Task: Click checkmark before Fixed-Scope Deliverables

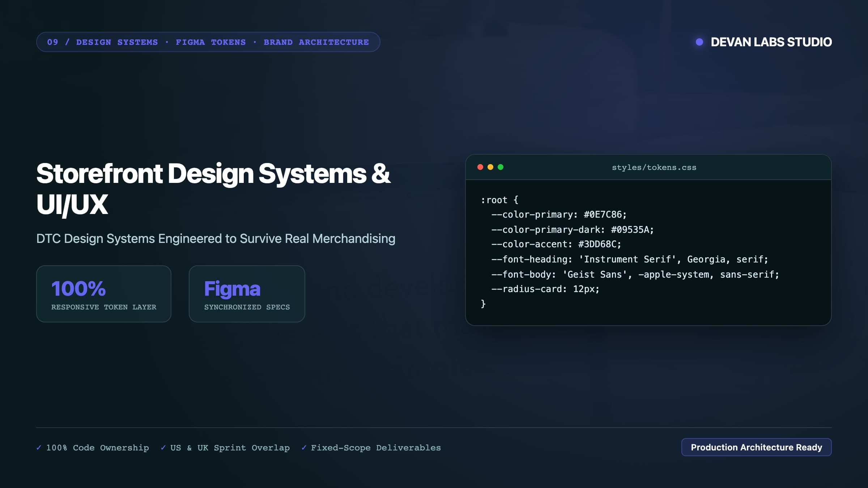Action: 304,448
